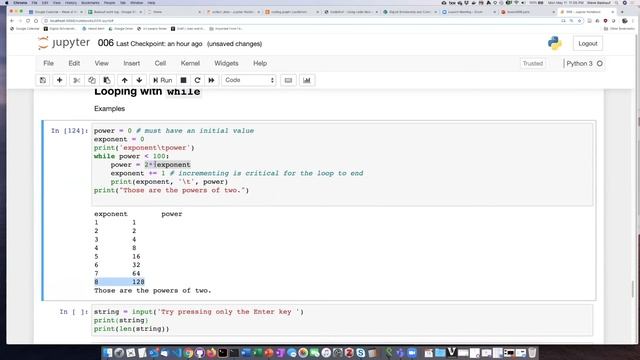640x360 pixels.
Task: Run the selected cell
Action: (162, 80)
